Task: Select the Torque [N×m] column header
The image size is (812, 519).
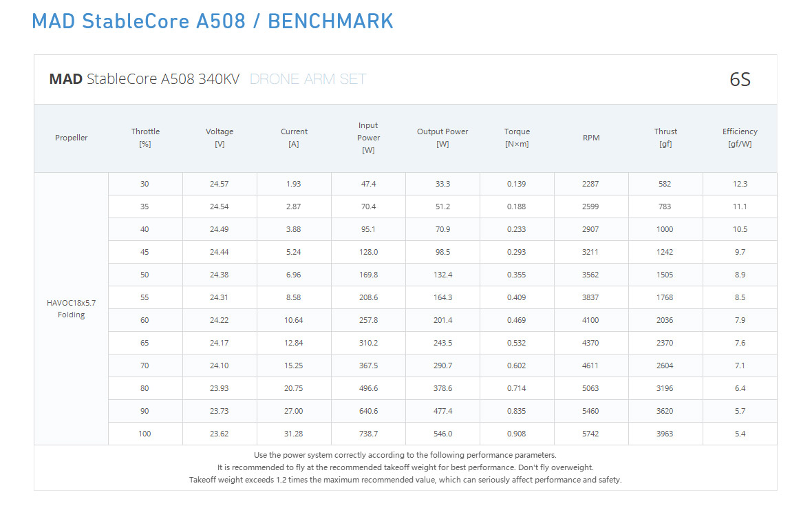Action: pos(517,138)
